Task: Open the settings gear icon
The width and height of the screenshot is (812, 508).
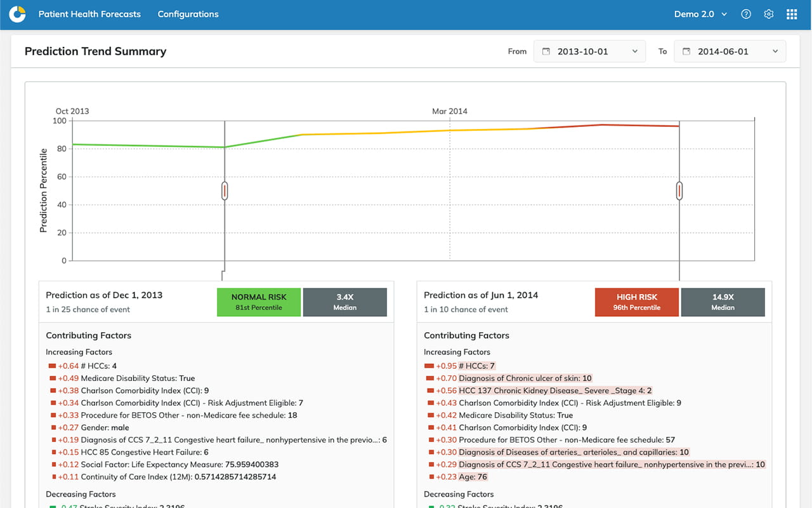Action: coord(769,14)
